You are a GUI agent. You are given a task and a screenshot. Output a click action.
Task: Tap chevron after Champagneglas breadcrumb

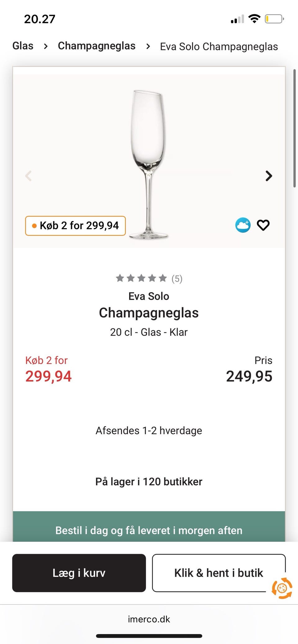pos(148,46)
